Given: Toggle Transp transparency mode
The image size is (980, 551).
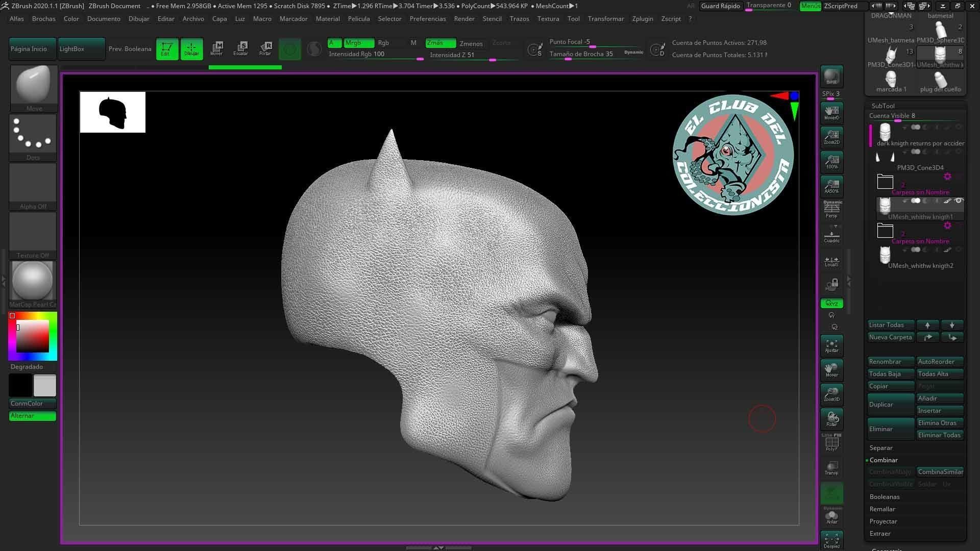Looking at the screenshot, I should [831, 468].
